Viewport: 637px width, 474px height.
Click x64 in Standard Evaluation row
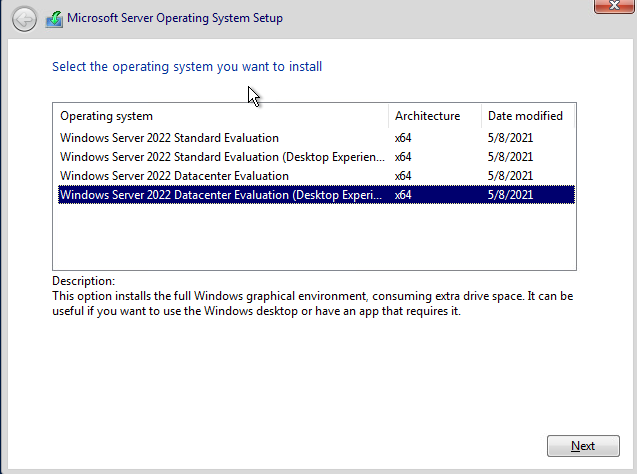pyautogui.click(x=403, y=138)
